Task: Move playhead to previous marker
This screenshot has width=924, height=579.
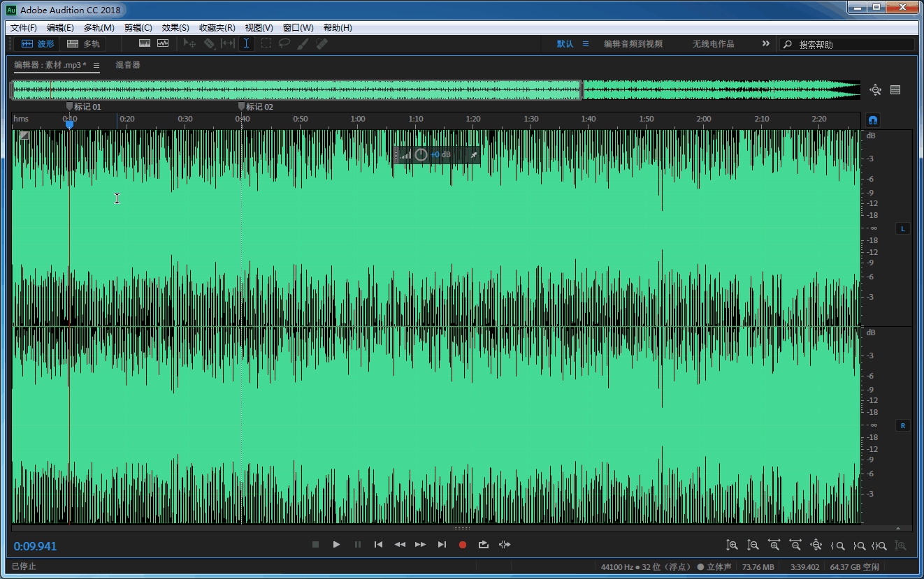Action: pos(378,545)
